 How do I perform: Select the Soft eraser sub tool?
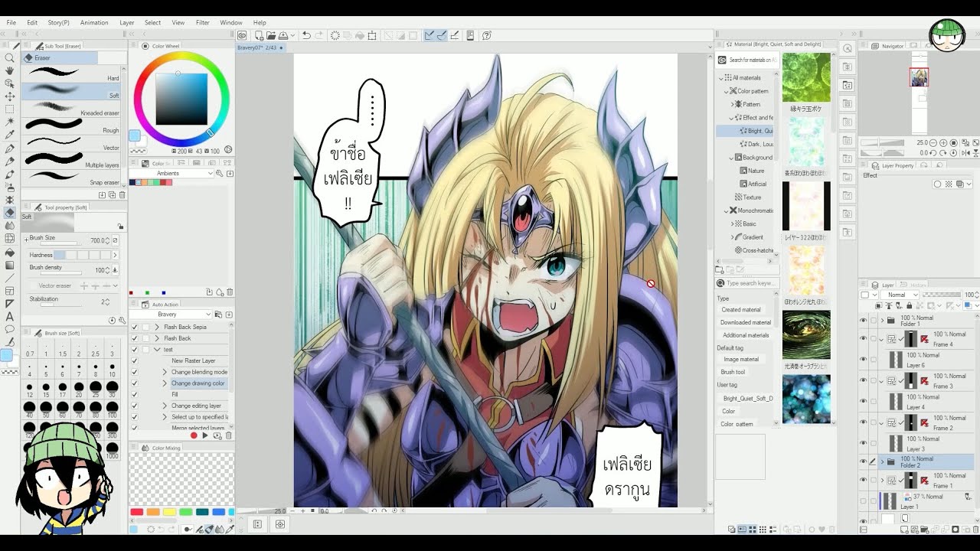coord(70,92)
